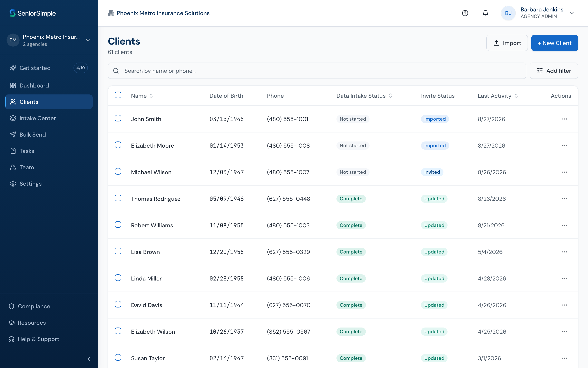The image size is (588, 368).
Task: Open Phoenix Metro Insurance Solutions header link
Action: coord(163,13)
